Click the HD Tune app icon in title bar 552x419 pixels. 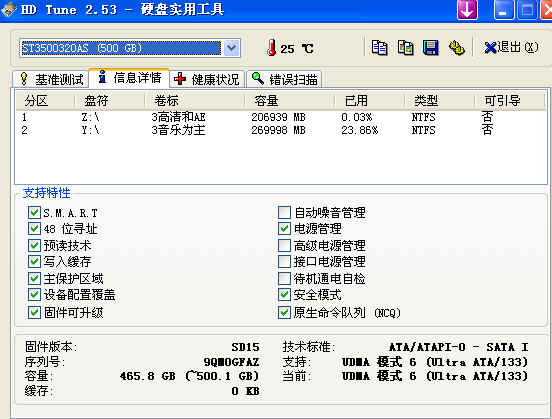tap(8, 9)
